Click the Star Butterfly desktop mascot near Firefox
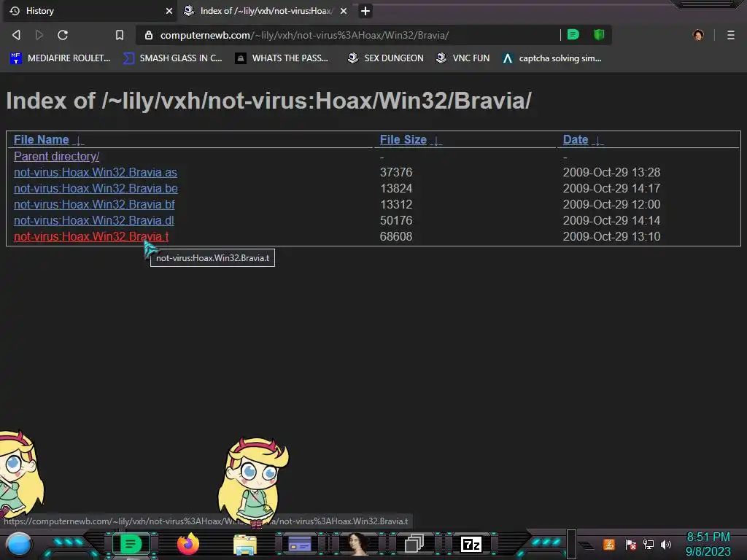Image resolution: width=747 pixels, height=560 pixels. pyautogui.click(x=253, y=481)
